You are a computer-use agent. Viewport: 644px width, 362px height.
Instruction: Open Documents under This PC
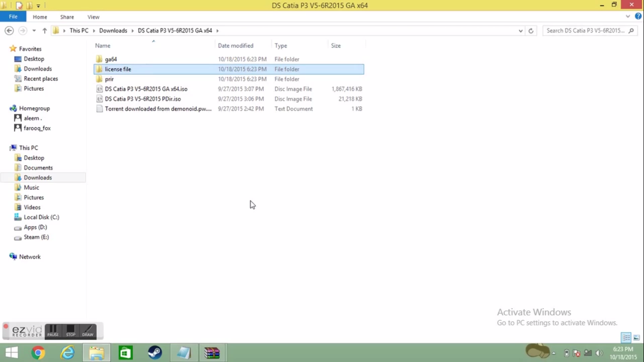pyautogui.click(x=38, y=168)
